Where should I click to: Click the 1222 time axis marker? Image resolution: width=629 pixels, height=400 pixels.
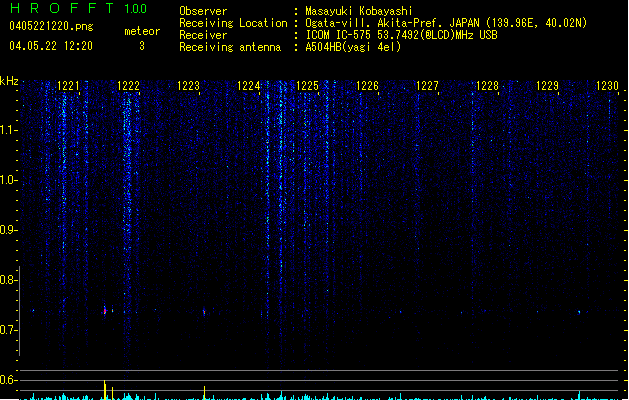(128, 86)
